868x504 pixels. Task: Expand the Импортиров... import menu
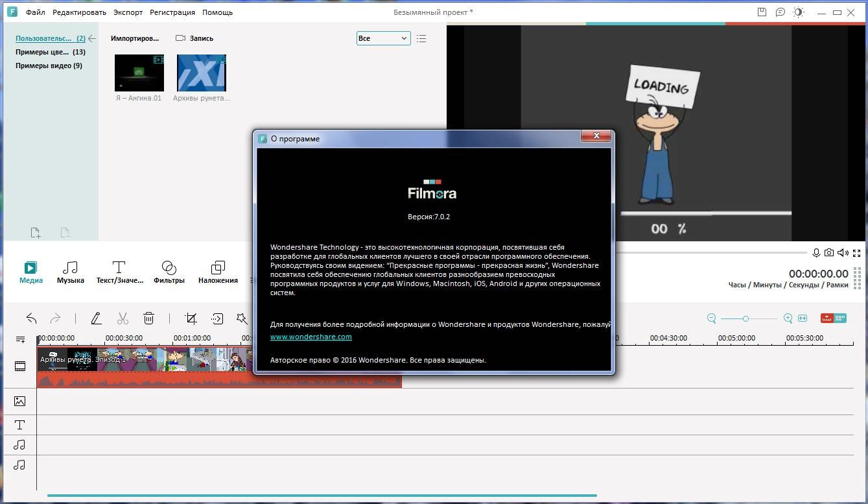(135, 38)
